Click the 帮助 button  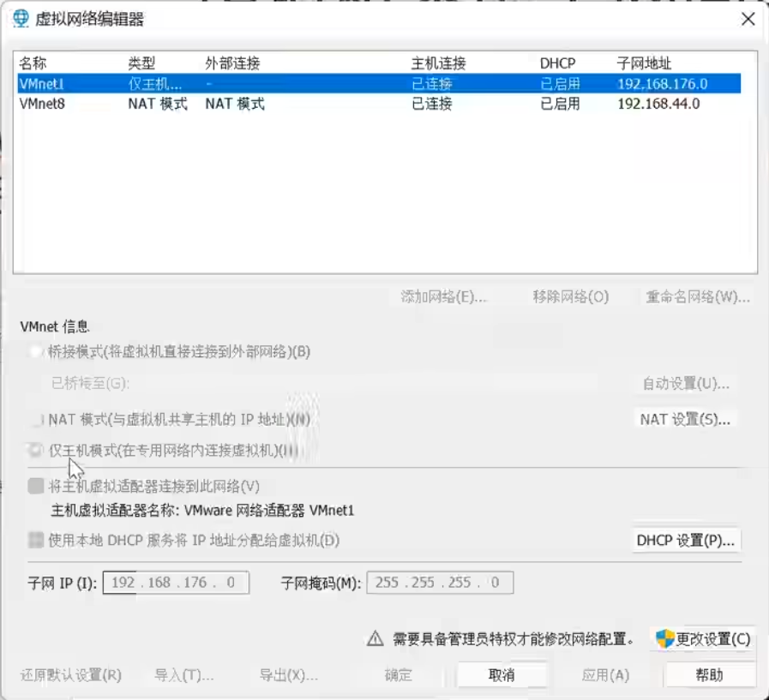point(709,675)
